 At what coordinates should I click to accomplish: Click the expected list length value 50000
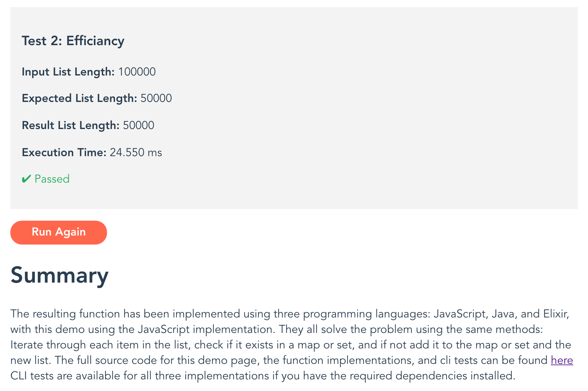tap(156, 98)
